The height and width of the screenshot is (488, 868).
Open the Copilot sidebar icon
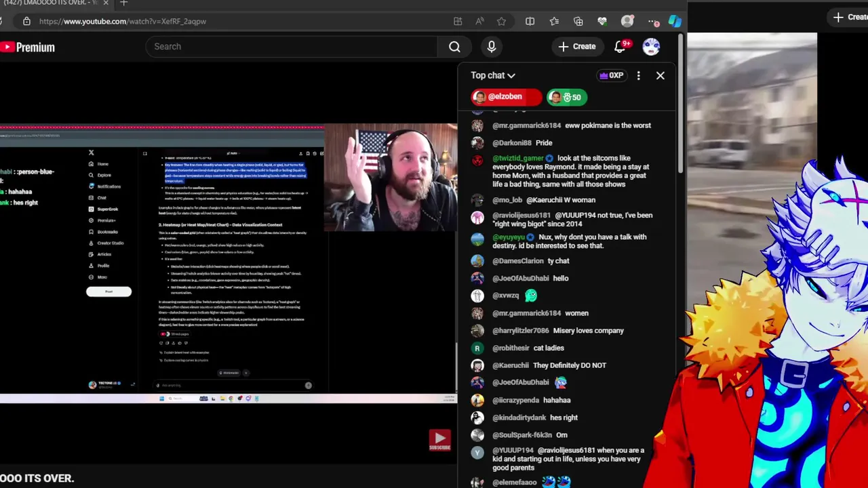[x=675, y=21]
